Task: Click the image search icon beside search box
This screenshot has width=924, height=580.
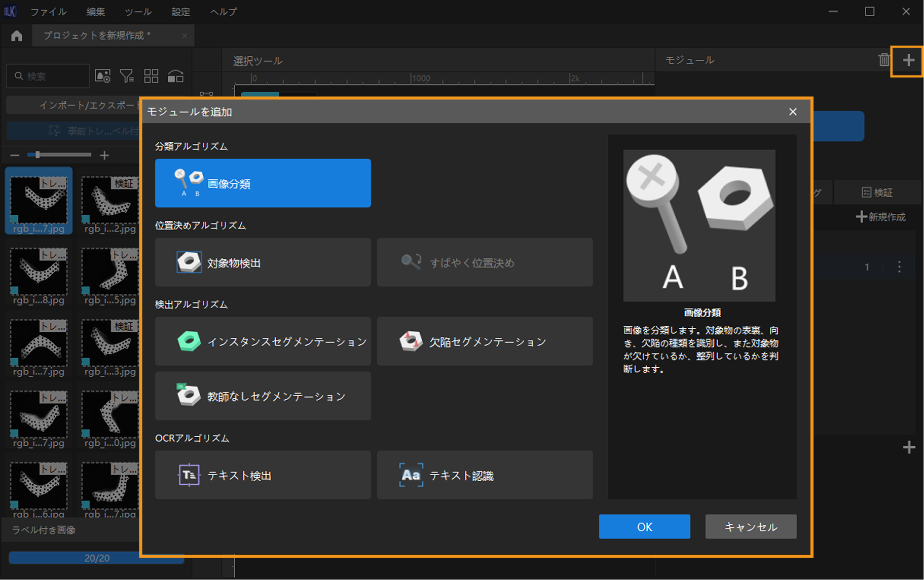Action: click(103, 76)
